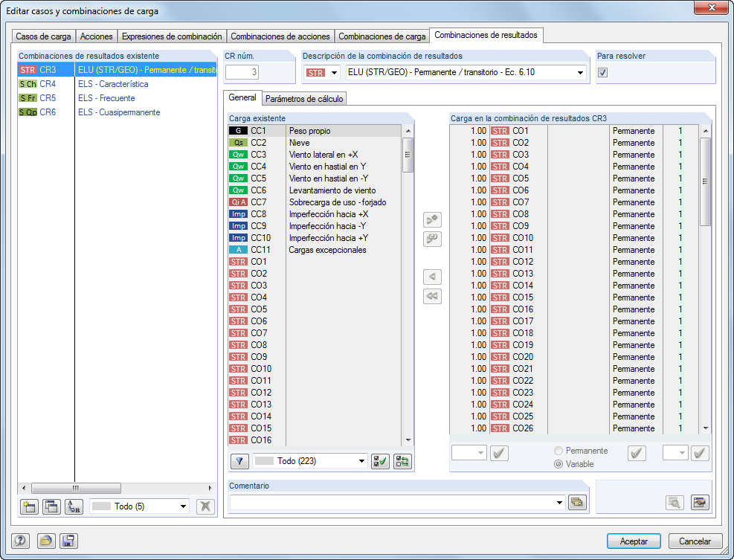734x560 pixels.
Task: Apply Permanente/Variable type check button
Action: click(637, 453)
